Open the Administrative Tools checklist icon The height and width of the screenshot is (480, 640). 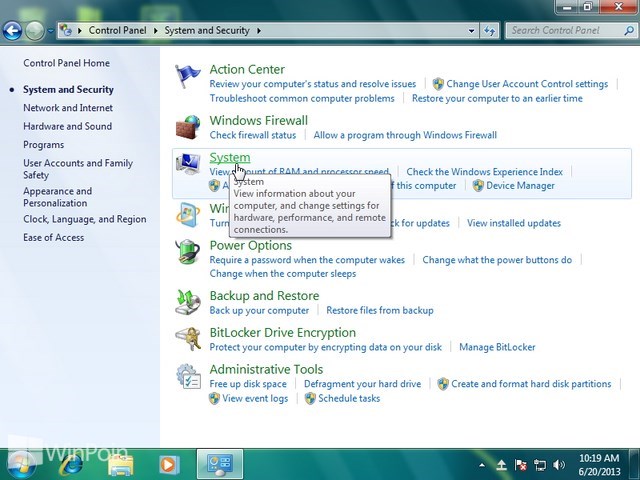point(188,376)
